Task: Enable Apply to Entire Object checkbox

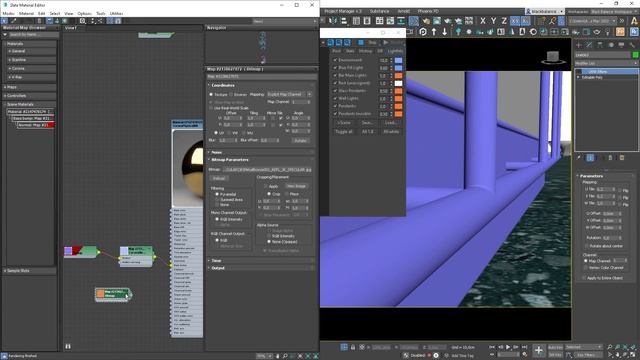Action: 585,278
